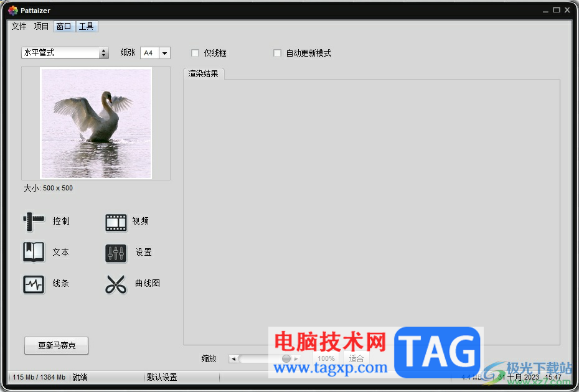579x392 pixels.
Task: Open the 窗口 menu
Action: coord(64,26)
